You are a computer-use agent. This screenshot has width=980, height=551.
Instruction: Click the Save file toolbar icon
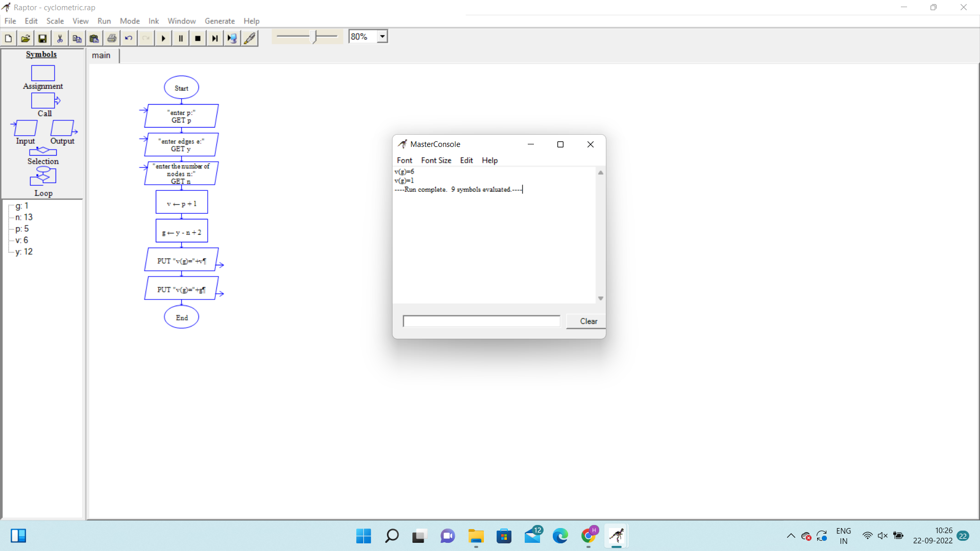[x=42, y=38]
